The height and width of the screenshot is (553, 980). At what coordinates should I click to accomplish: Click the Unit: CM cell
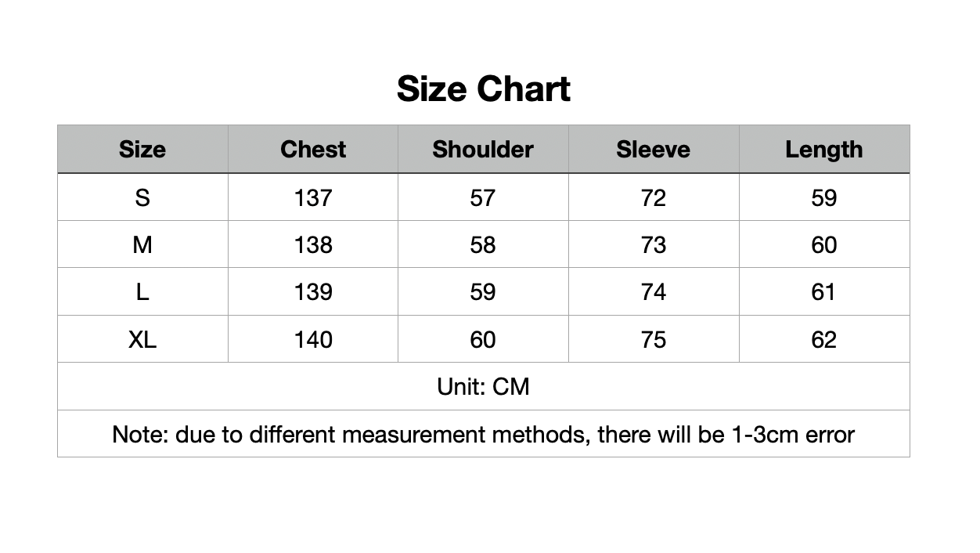pyautogui.click(x=483, y=386)
